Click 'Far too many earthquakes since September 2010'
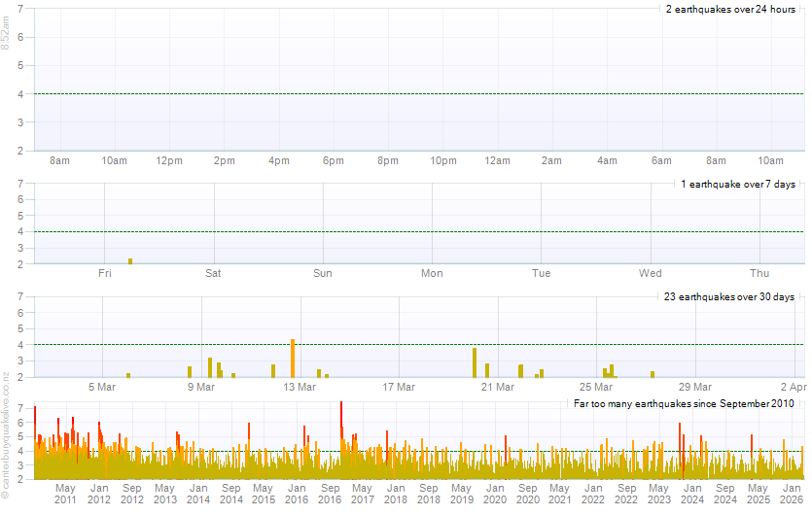The height and width of the screenshot is (515, 812). coord(684,402)
